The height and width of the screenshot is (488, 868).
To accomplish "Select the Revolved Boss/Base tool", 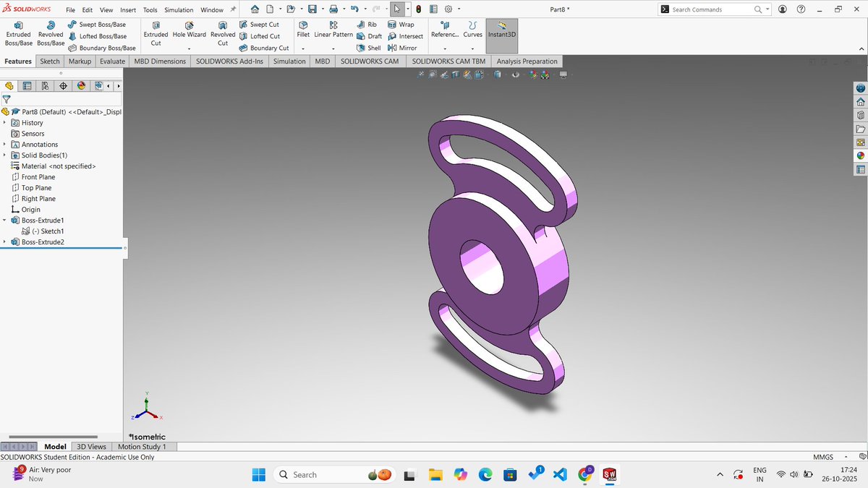I will [51, 34].
